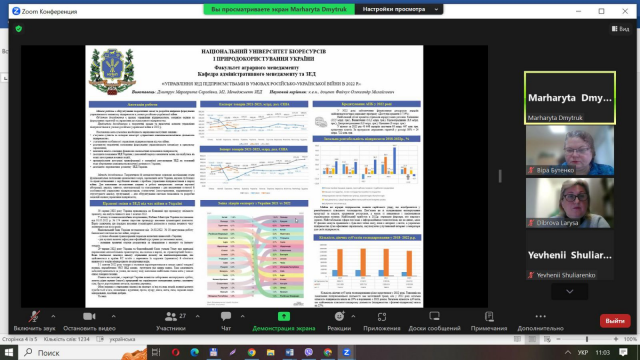Screen dimensions: 640x360
Task: Open the Примечания notes panel
Action: click(489, 321)
